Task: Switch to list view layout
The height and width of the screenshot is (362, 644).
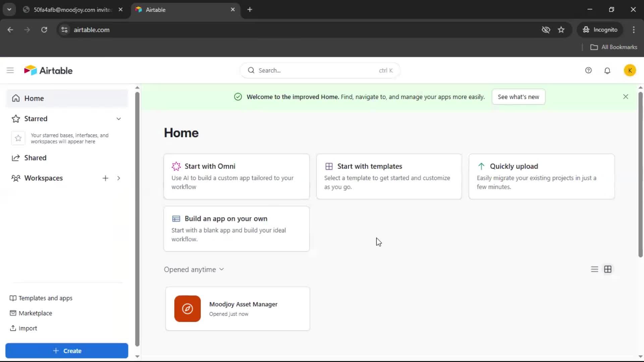Action: [x=594, y=269]
